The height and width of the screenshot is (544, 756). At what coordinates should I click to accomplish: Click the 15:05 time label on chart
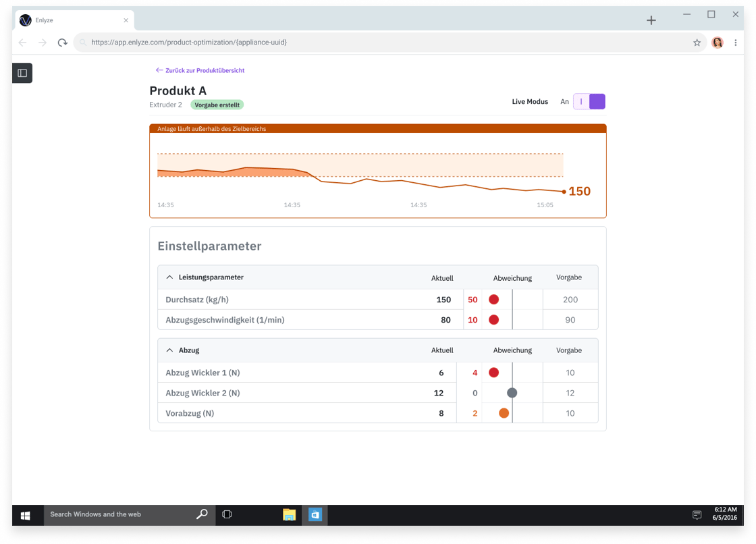[545, 205]
